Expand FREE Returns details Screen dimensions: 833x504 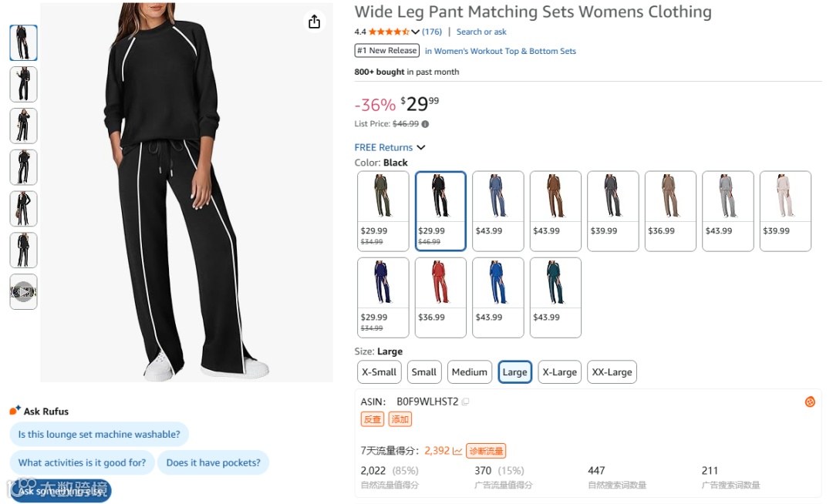[421, 147]
